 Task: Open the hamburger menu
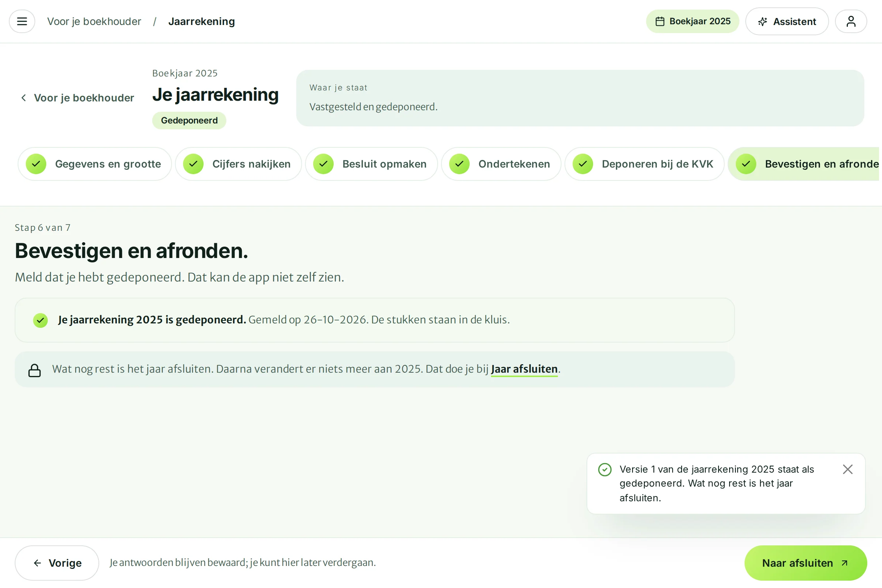[22, 21]
